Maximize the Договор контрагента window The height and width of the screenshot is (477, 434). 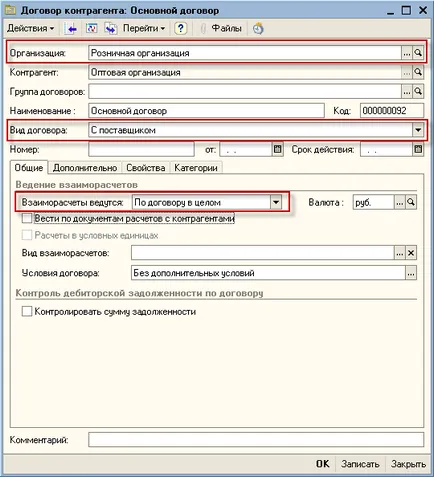pyautogui.click(x=406, y=10)
